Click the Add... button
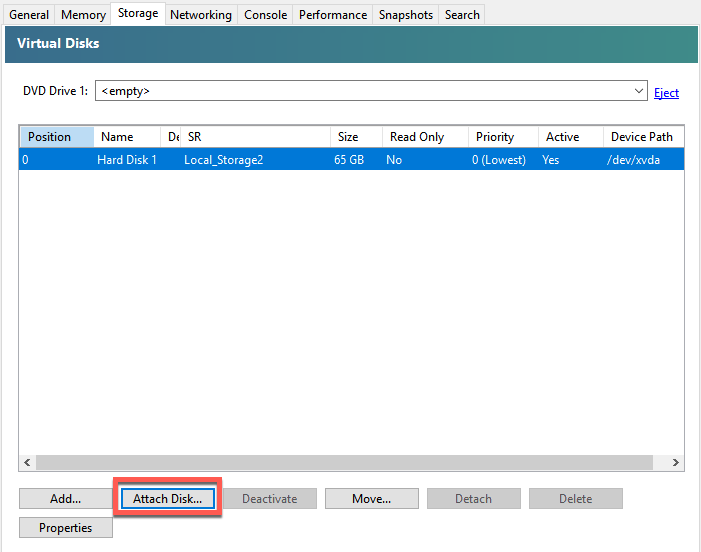This screenshot has width=701, height=552. 66,498
